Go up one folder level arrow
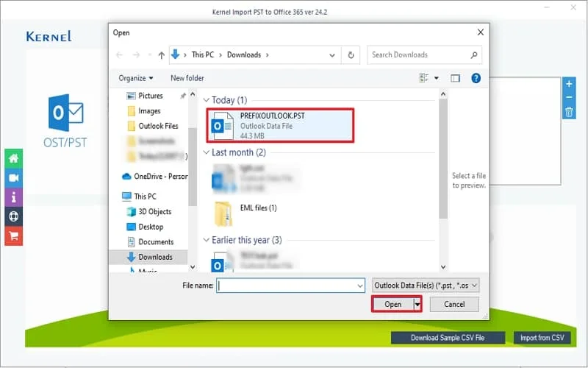 [161, 55]
